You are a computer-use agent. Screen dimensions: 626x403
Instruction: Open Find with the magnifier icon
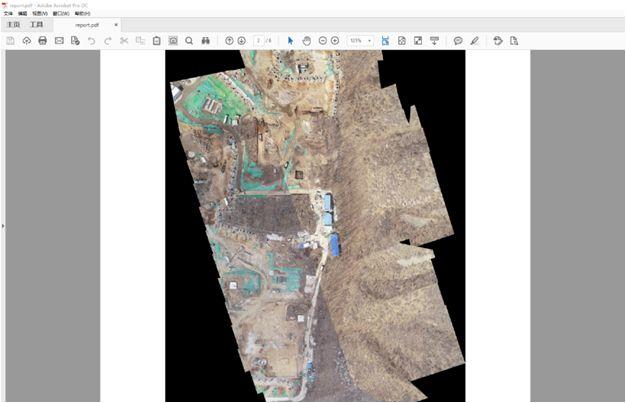pyautogui.click(x=189, y=40)
